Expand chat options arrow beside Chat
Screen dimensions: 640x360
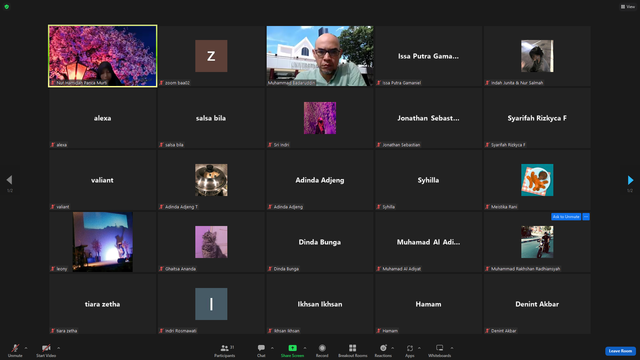[x=272, y=348]
